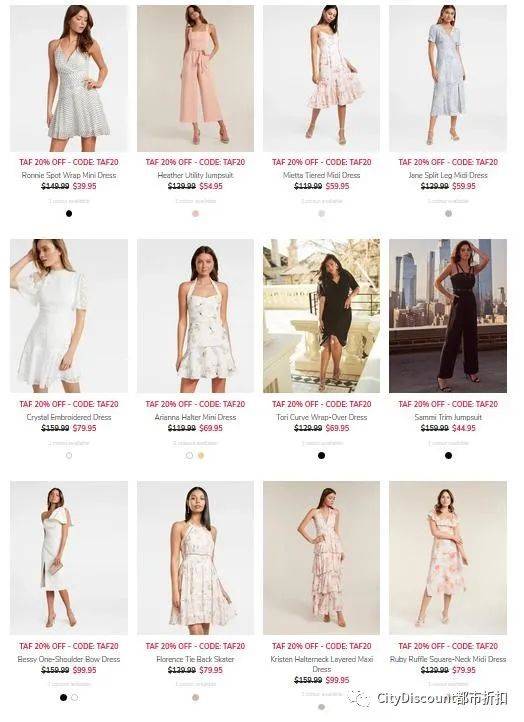Viewport: 524px width, 722px height.
Task: Open the Bessy One-Shoulder Bow Dress photo
Action: tap(69, 558)
